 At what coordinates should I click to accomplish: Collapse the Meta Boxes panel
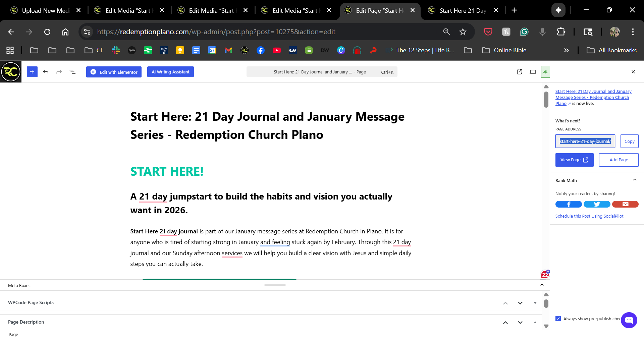[x=542, y=285]
